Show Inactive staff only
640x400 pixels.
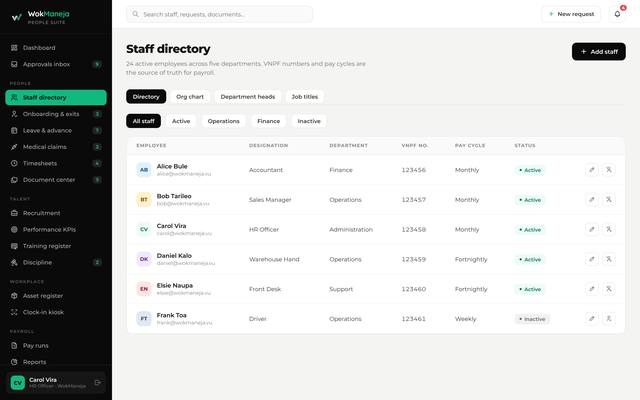coord(309,121)
